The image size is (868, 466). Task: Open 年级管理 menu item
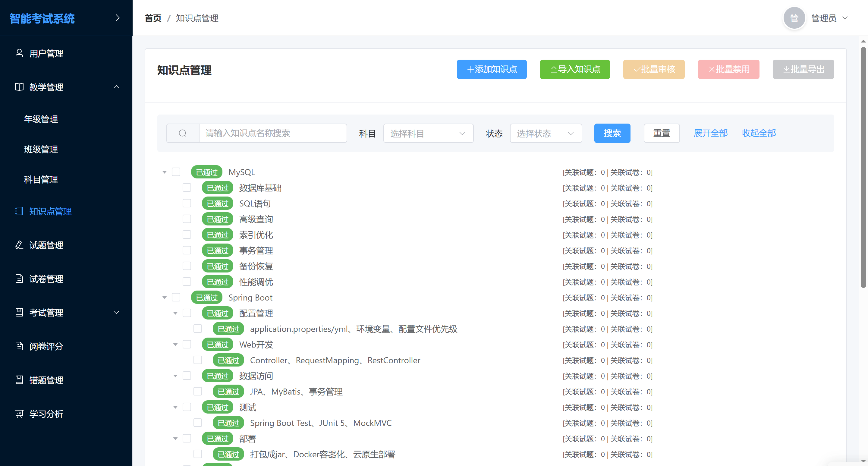(41, 119)
